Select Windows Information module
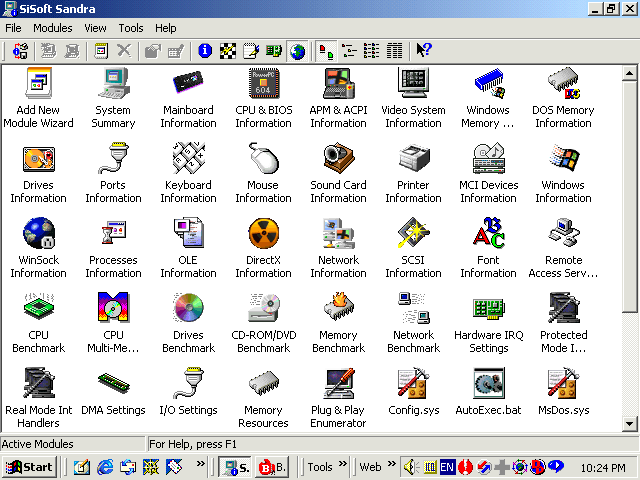This screenshot has height=480, width=640. pos(563,173)
